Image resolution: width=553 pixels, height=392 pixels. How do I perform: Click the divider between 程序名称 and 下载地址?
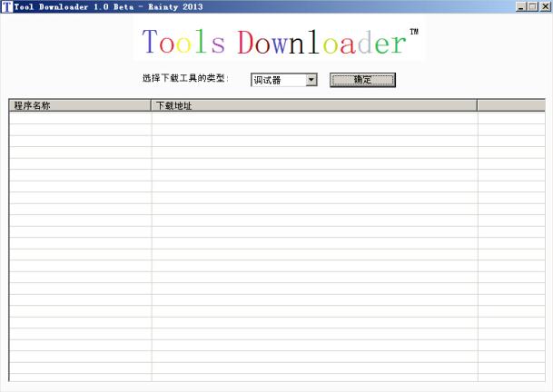pyautogui.click(x=152, y=105)
